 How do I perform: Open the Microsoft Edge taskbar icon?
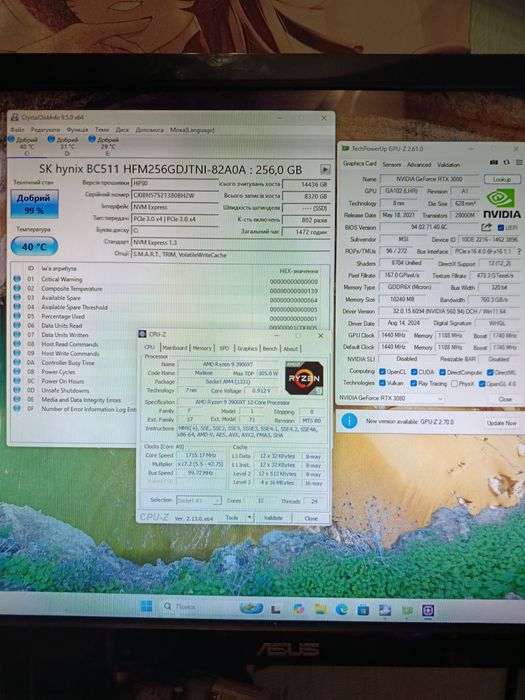click(342, 609)
